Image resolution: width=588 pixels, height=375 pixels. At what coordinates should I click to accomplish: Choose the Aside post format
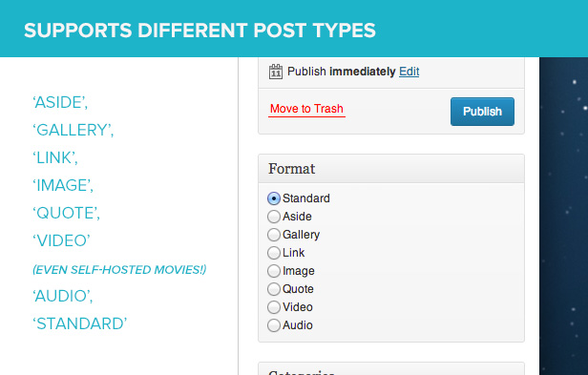274,217
